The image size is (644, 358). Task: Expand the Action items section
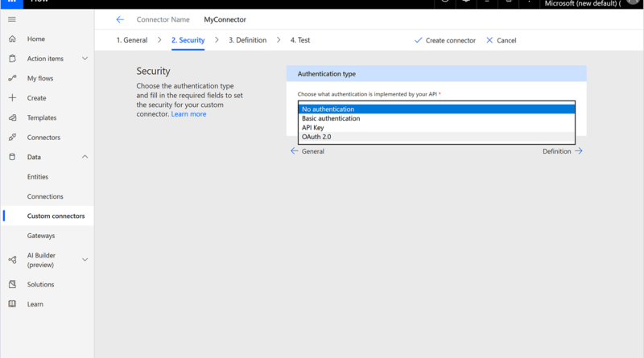(85, 59)
